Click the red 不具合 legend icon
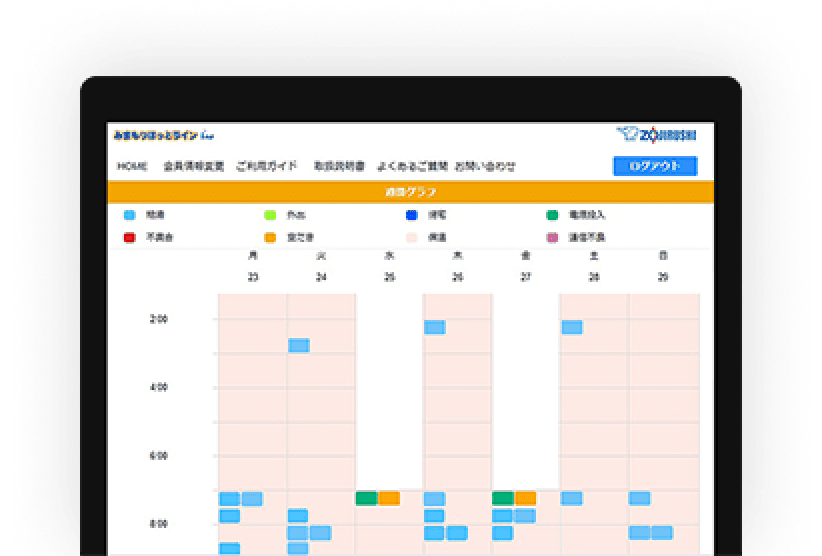Screen dimensions: 822x556 pyautogui.click(x=129, y=238)
